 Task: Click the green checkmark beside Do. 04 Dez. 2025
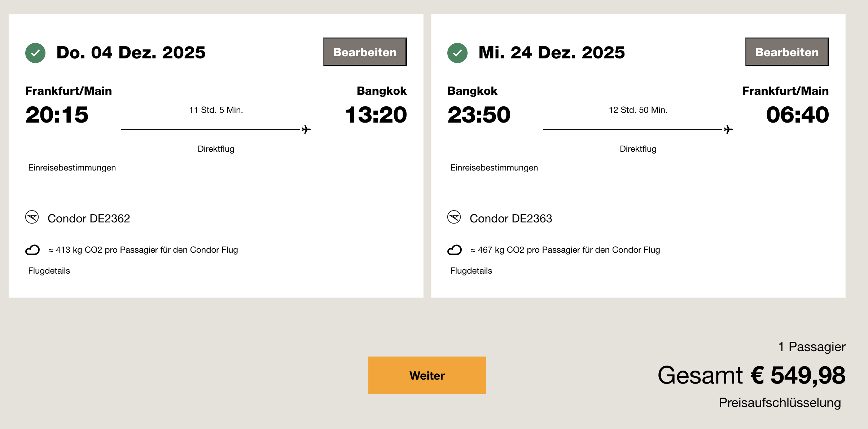35,53
